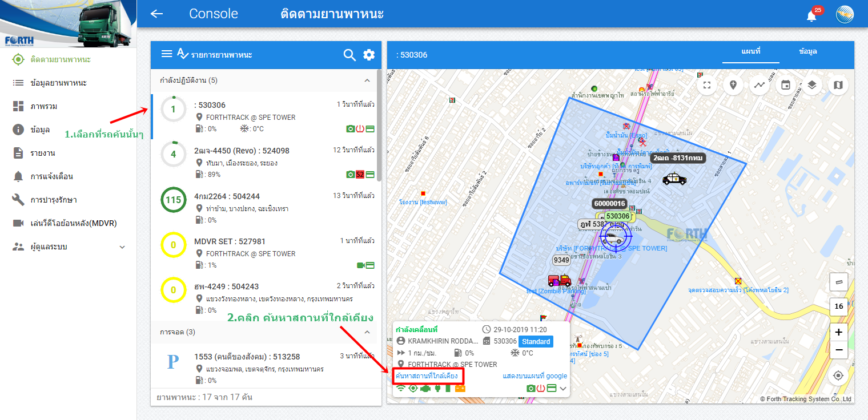Click fire truck marker on map
Viewport: 868px width, 420px height.
(560, 280)
